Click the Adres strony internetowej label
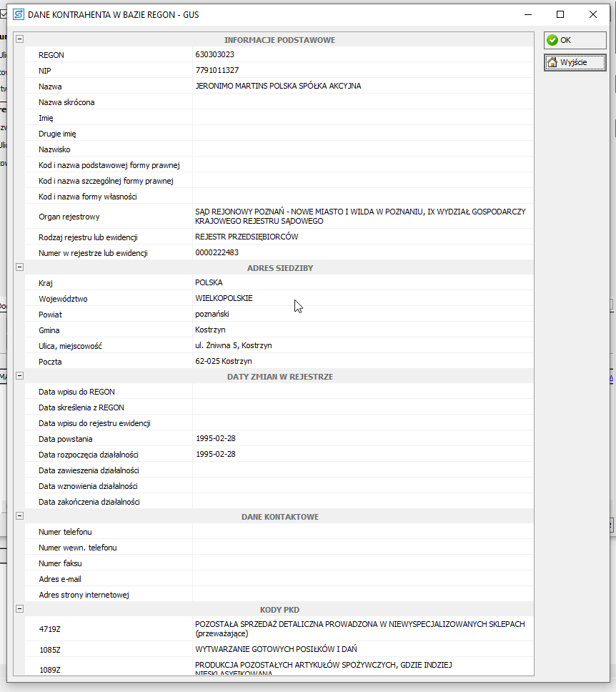The width and height of the screenshot is (616, 692). [x=84, y=595]
